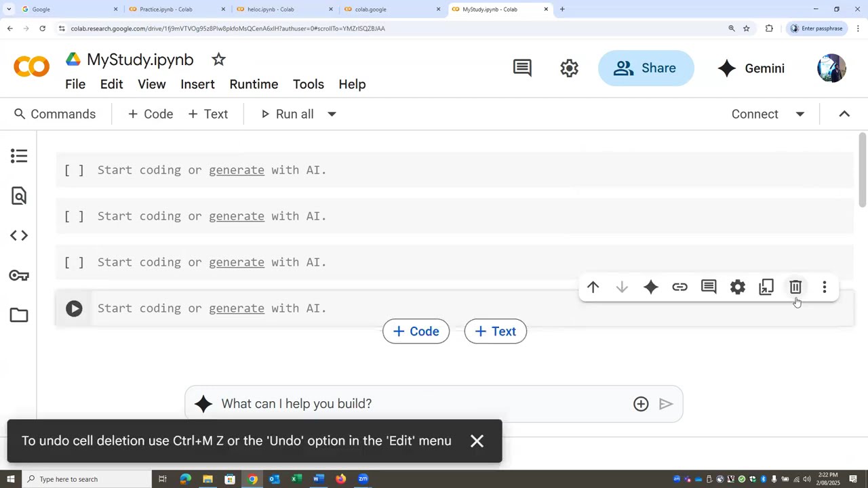The height and width of the screenshot is (488, 868).
Task: Delete the selected cell with trash icon
Action: [x=795, y=287]
